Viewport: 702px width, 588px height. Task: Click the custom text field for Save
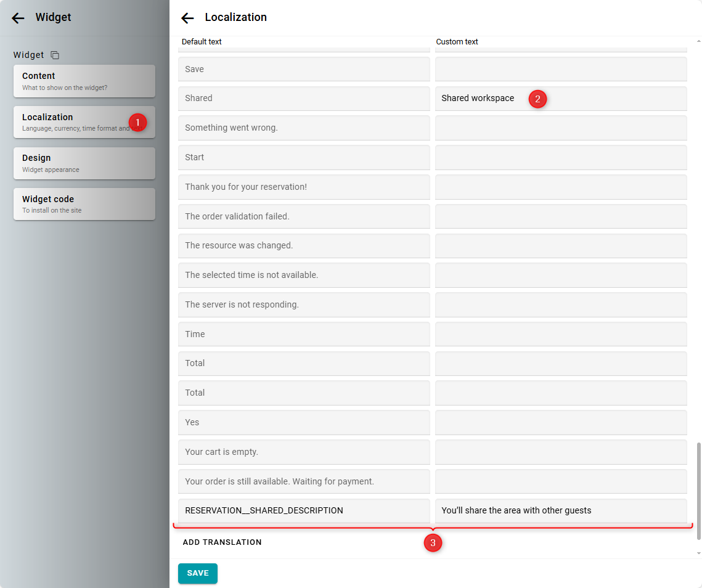click(x=560, y=69)
